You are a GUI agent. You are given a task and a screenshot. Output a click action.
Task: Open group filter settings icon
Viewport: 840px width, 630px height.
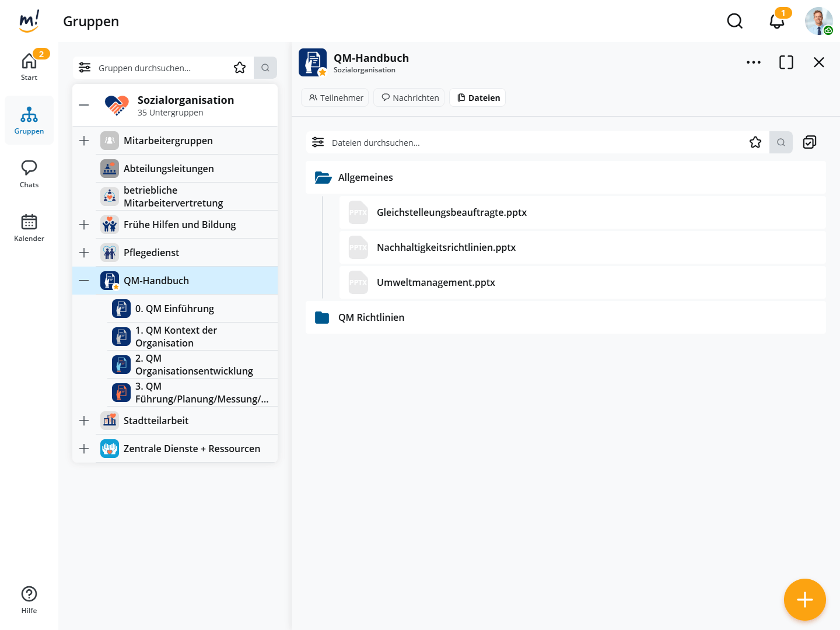click(85, 68)
